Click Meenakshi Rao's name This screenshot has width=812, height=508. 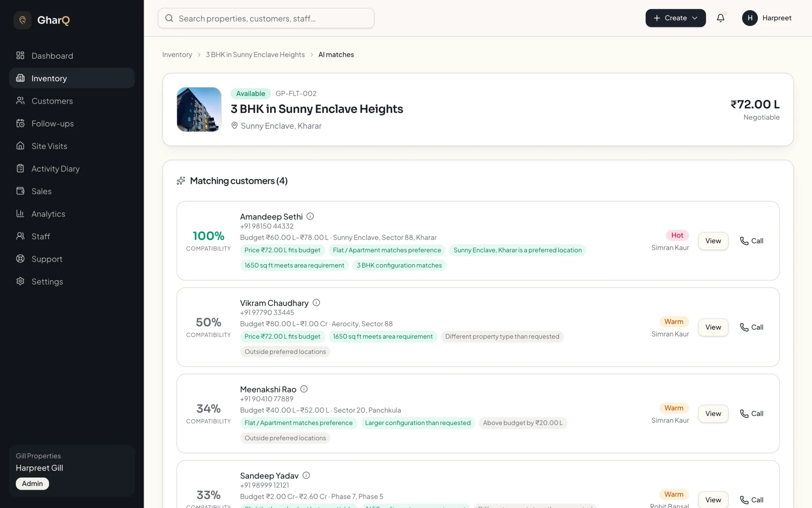(x=268, y=389)
